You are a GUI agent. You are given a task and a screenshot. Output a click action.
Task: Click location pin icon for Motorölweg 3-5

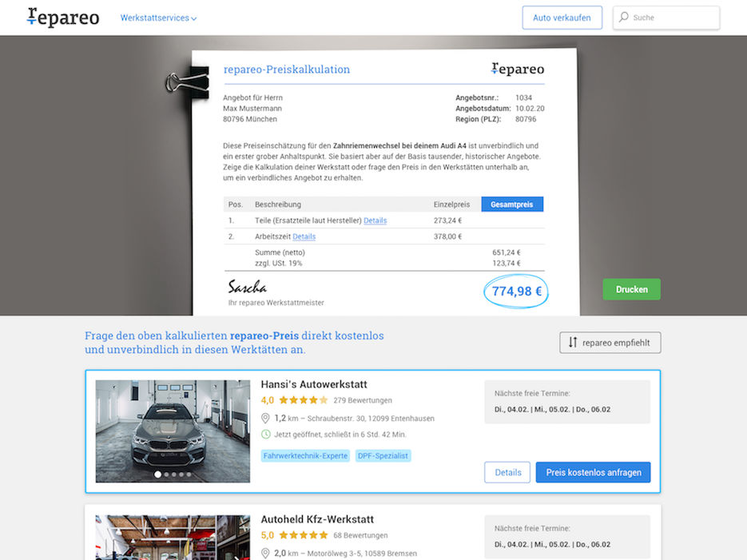pos(265,554)
